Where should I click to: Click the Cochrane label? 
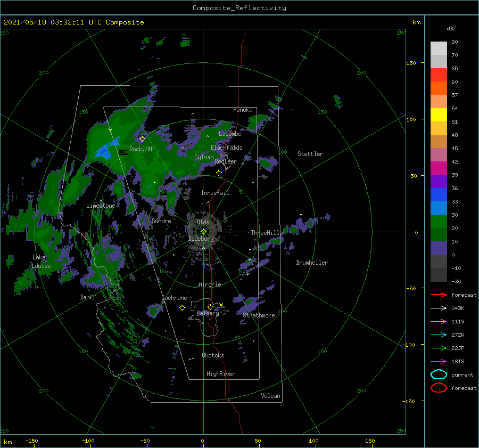pyautogui.click(x=174, y=298)
